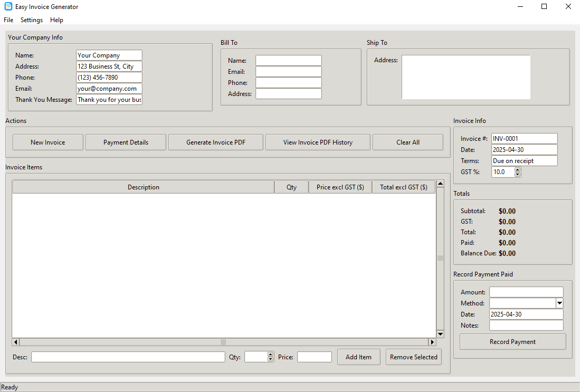Focus the payment Amount field

(x=526, y=292)
